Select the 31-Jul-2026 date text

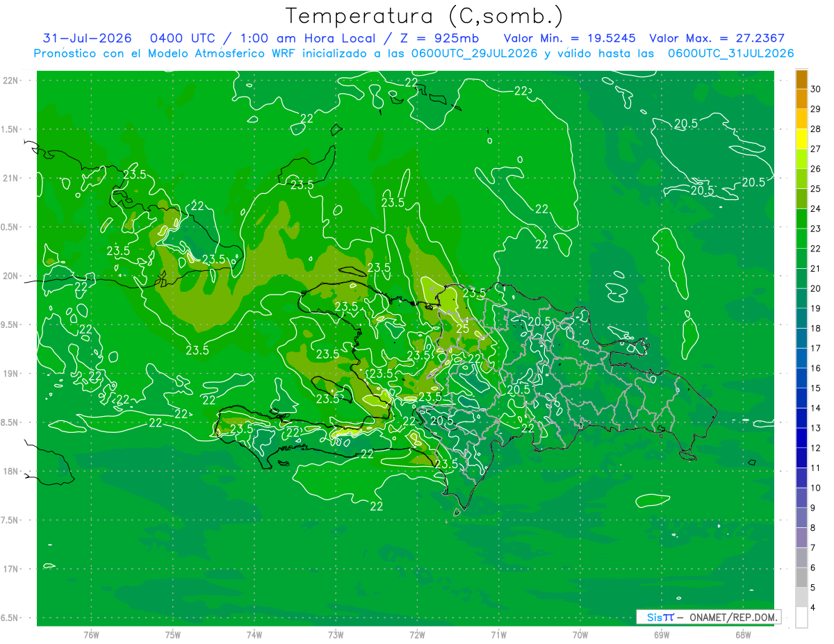click(x=87, y=38)
